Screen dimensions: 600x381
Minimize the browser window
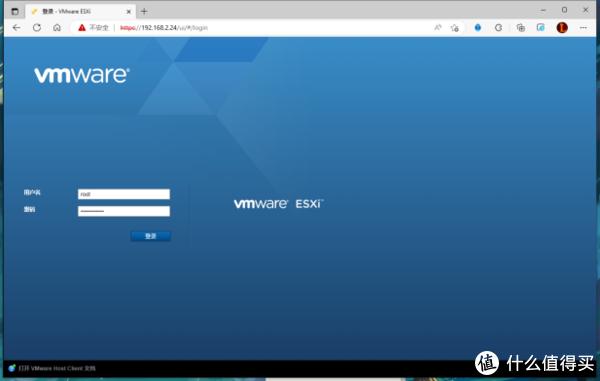coord(543,10)
